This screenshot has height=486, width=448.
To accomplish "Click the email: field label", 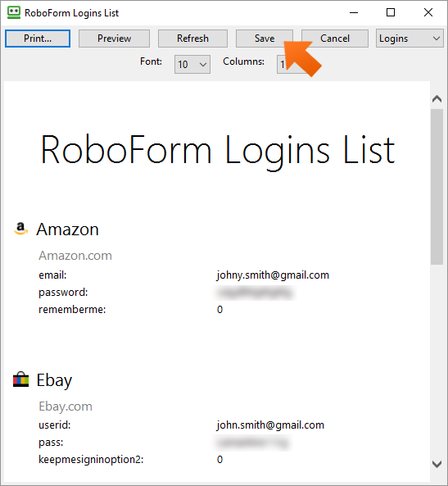I will click(x=52, y=275).
